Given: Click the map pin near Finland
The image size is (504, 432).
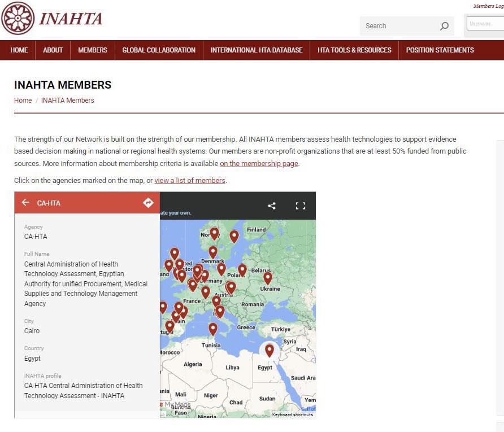Looking at the screenshot, I should pos(234,236).
